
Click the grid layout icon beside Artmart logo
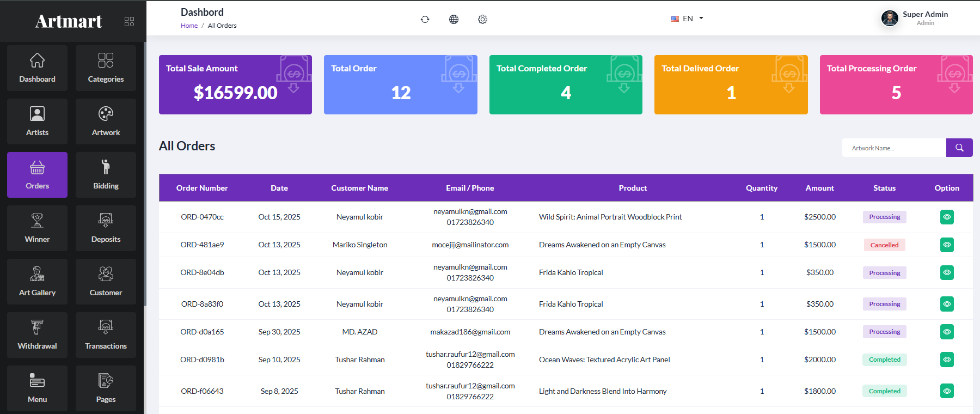[129, 21]
